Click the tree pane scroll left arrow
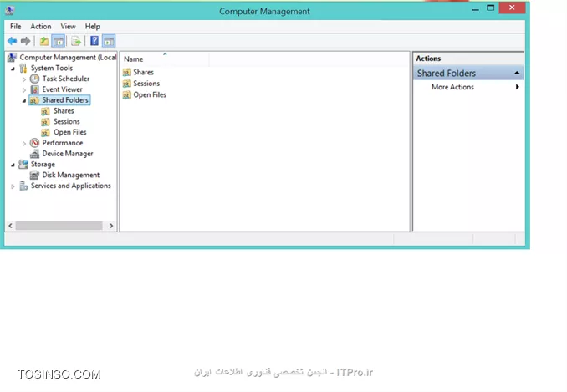567x392 pixels. click(11, 226)
